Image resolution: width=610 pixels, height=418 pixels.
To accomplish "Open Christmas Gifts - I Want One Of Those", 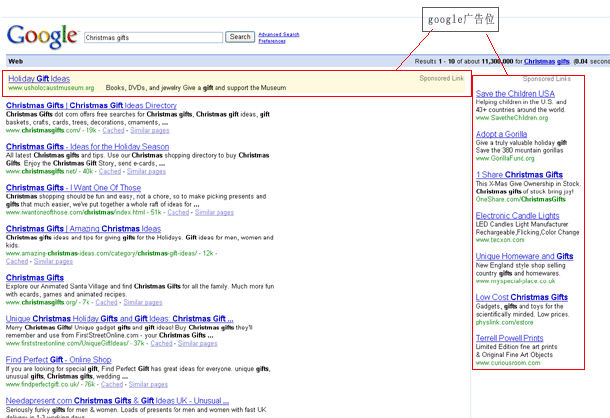I will (73, 188).
